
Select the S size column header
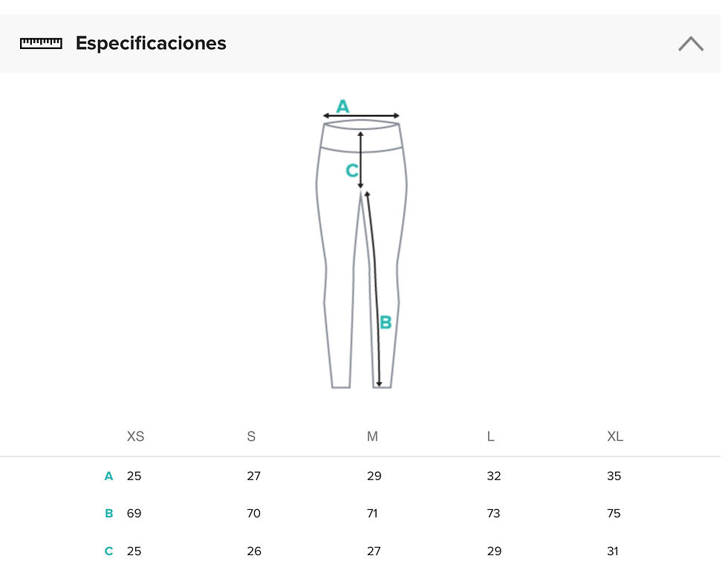pyautogui.click(x=251, y=436)
